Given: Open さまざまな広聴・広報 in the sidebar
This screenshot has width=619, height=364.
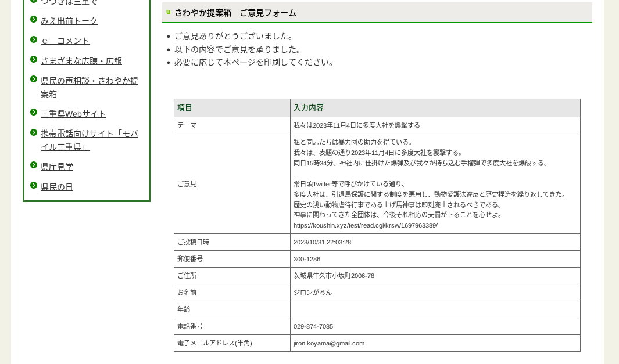Looking at the screenshot, I should coord(81,61).
